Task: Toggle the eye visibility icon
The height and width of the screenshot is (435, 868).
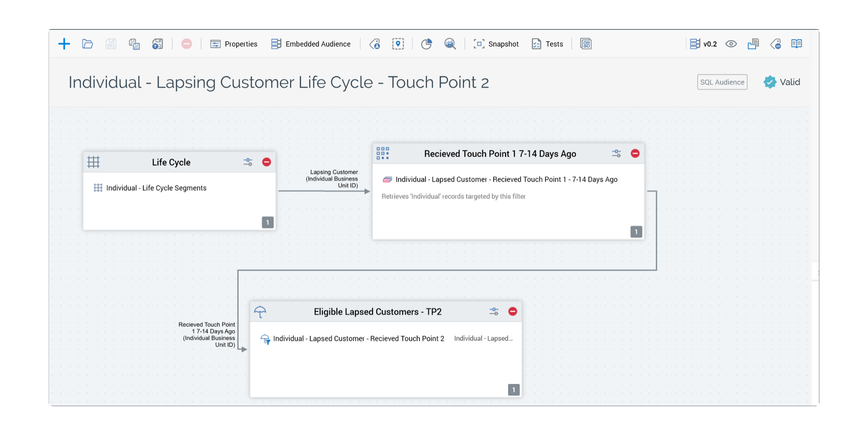Action: 731,44
